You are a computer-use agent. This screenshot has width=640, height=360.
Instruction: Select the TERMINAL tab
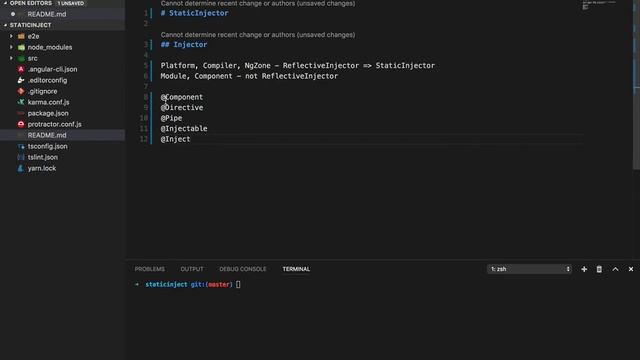pyautogui.click(x=296, y=269)
